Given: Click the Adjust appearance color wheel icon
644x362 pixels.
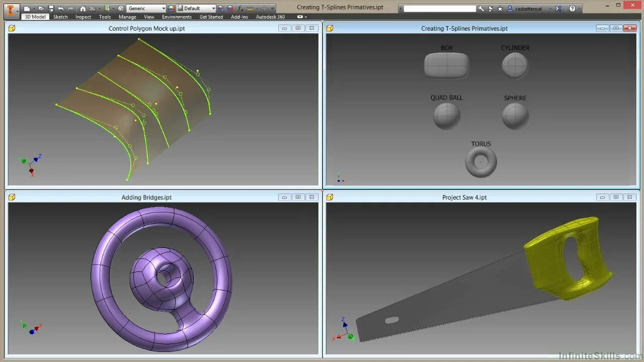Looking at the screenshot, I should pos(220,9).
